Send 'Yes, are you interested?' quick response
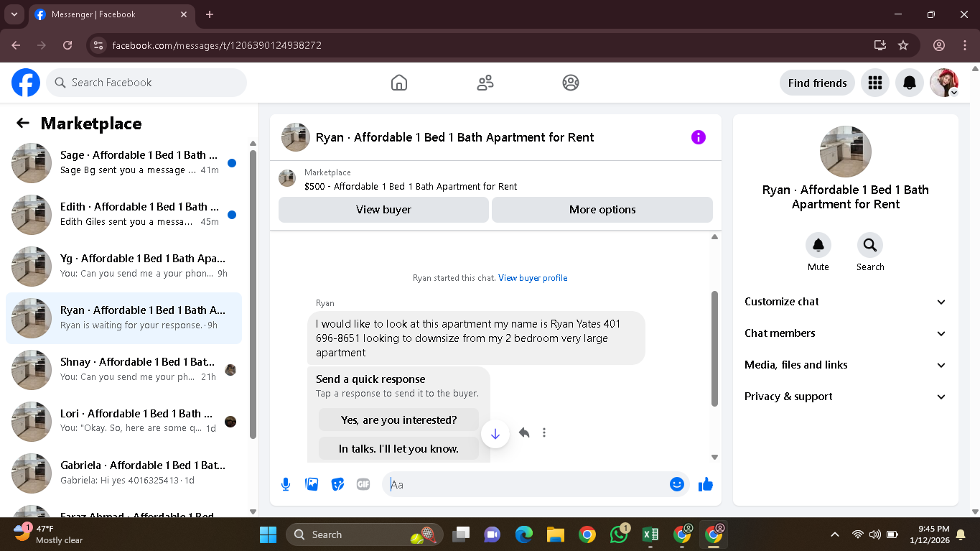 398,420
